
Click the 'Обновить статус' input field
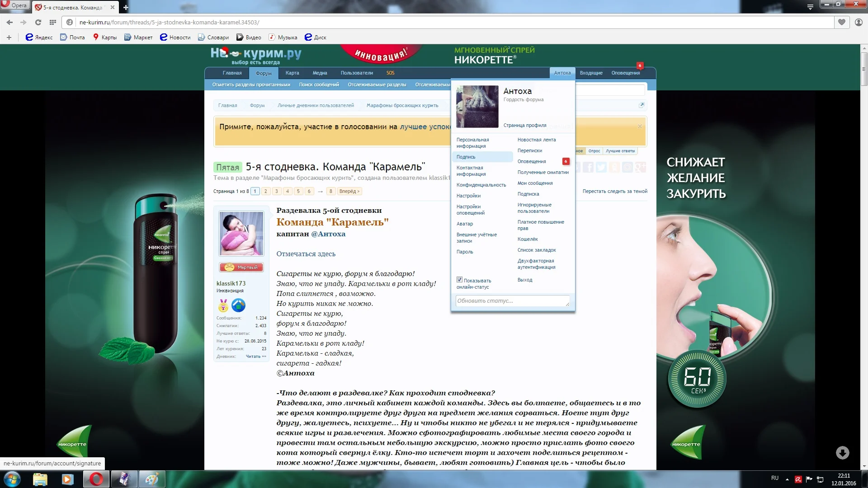pos(512,300)
